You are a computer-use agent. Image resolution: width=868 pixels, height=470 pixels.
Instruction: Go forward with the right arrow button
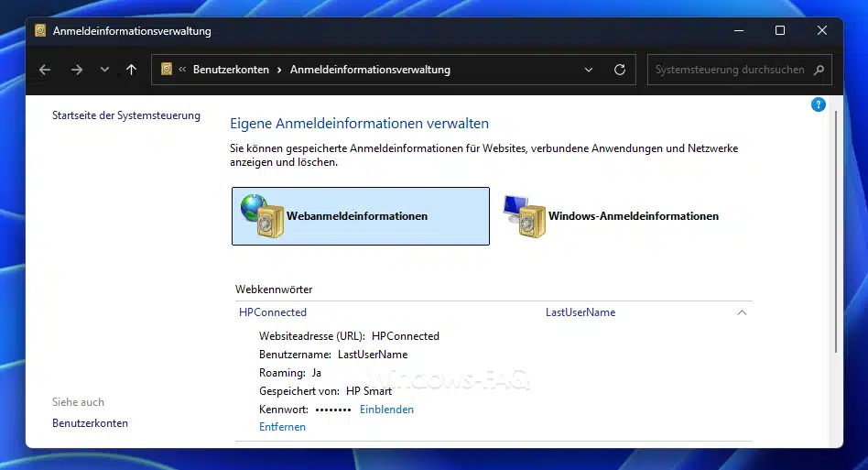pyautogui.click(x=77, y=70)
